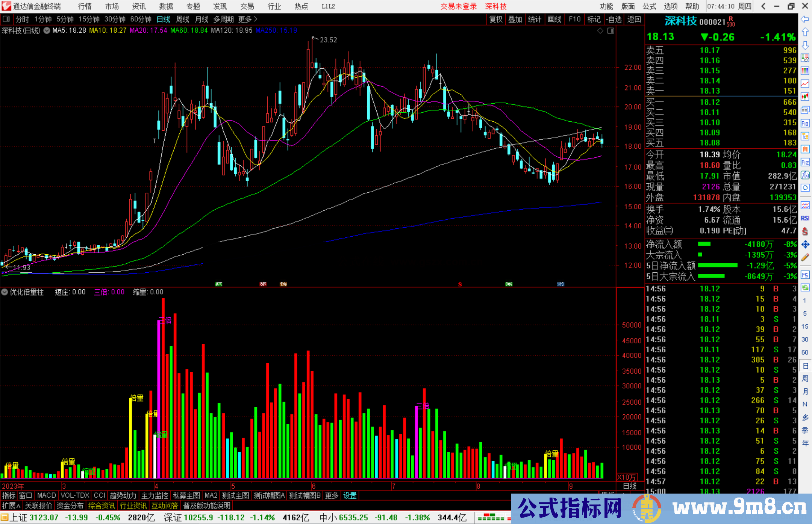Image resolution: width=812 pixels, height=524 pixels.
Task: Click the four-way move arrows icon
Action: [x=805, y=245]
